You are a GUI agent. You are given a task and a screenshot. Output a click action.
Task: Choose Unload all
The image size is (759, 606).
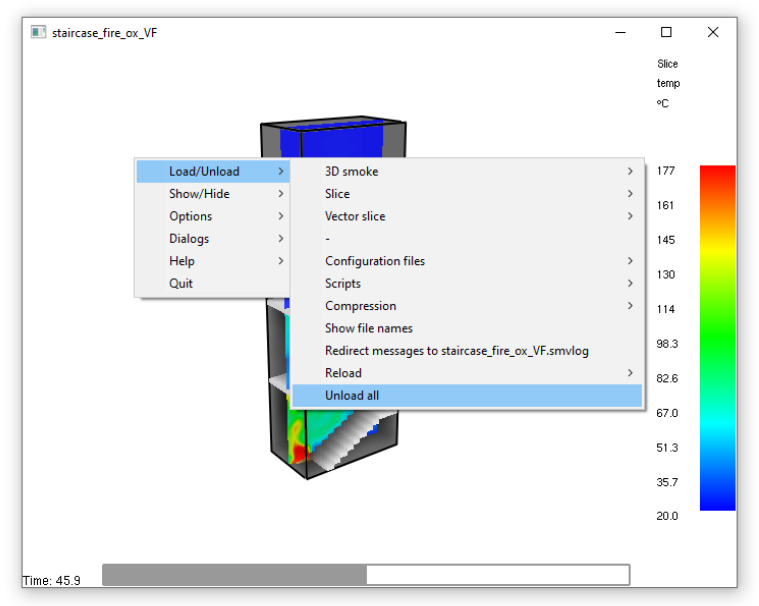click(467, 395)
